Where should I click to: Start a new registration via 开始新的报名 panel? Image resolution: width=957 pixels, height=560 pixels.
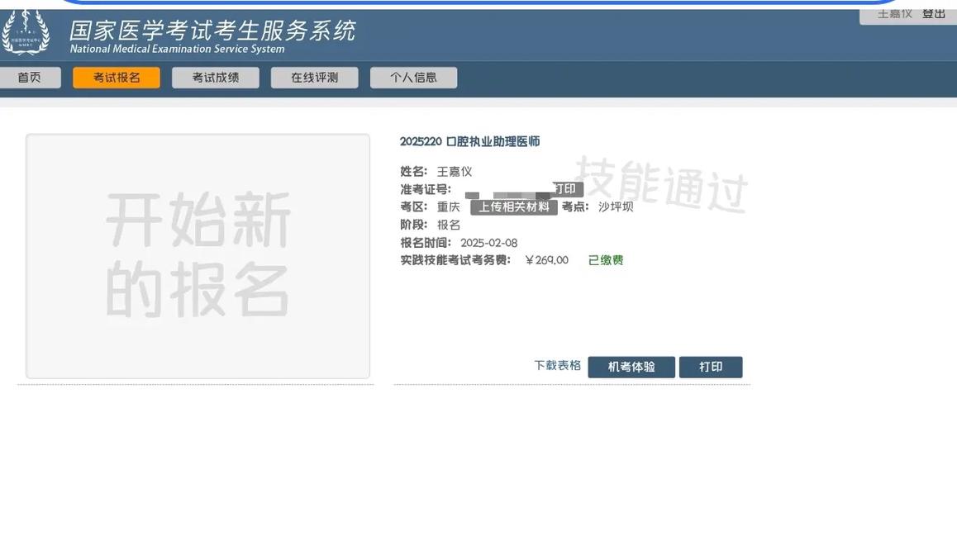[198, 256]
